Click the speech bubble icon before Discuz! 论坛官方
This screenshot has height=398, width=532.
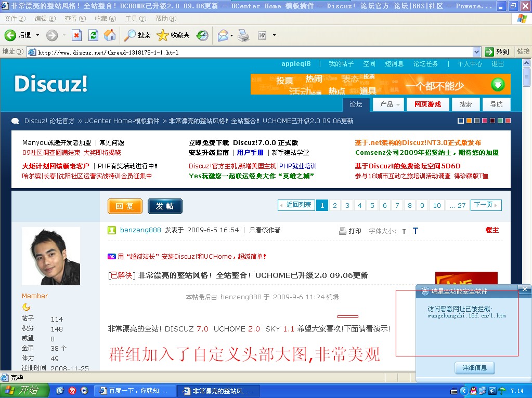[15, 121]
